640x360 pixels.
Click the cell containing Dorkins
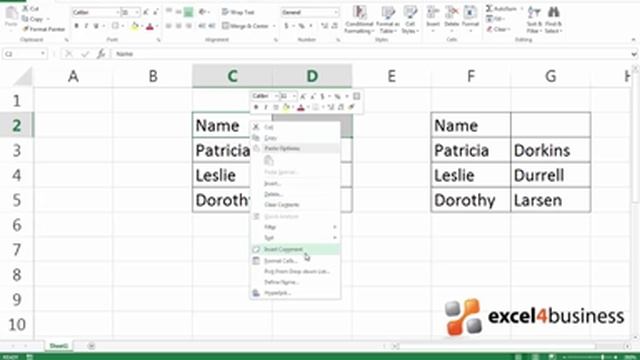tap(550, 150)
